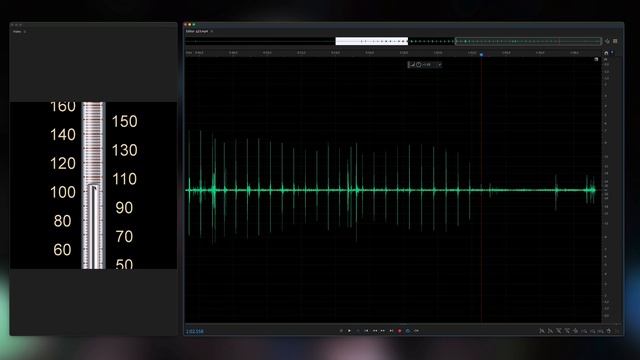The image size is (640, 360).
Task: Click the time ruler's headphone-shaped icon
Action: point(606,53)
